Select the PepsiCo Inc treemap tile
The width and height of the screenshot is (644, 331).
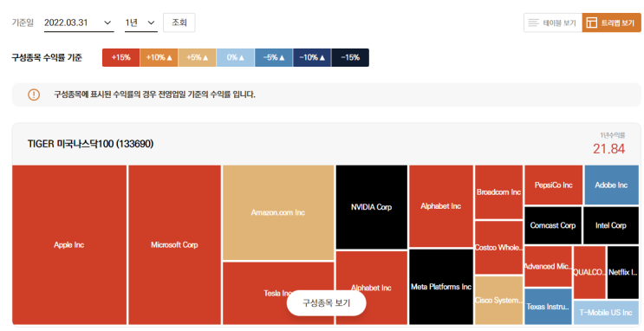[554, 185]
